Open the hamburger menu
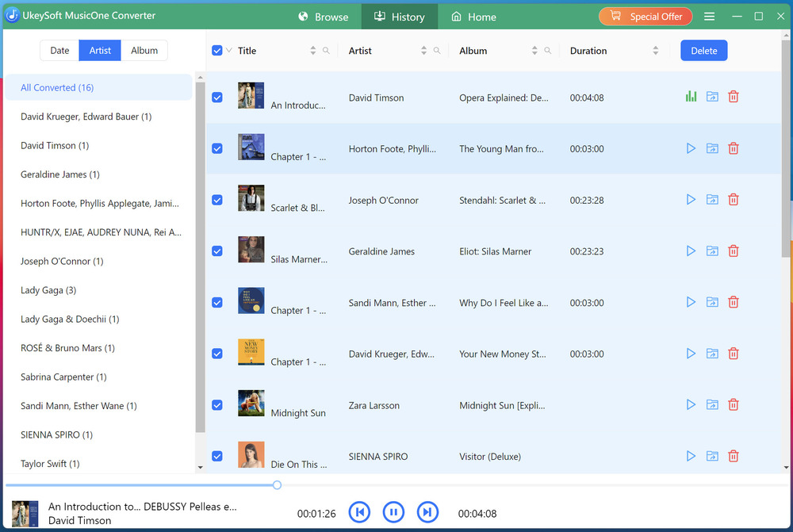Screen dimensions: 793x532 coord(710,17)
